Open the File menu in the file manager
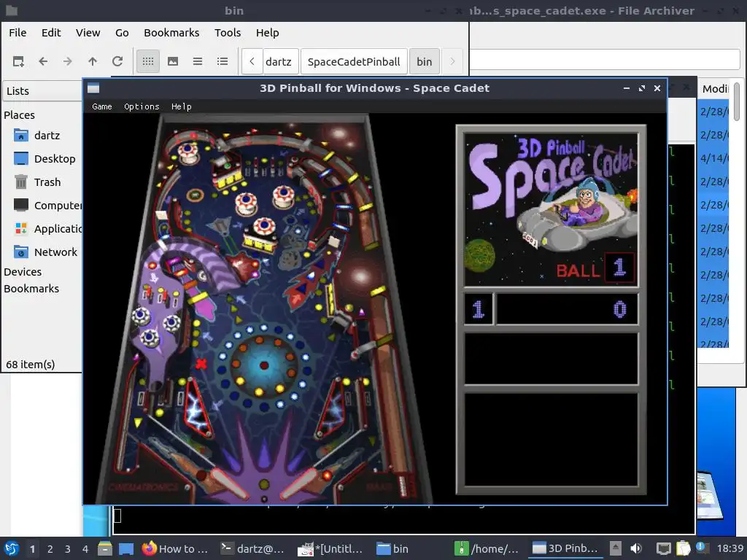Image resolution: width=747 pixels, height=560 pixels. tap(18, 33)
